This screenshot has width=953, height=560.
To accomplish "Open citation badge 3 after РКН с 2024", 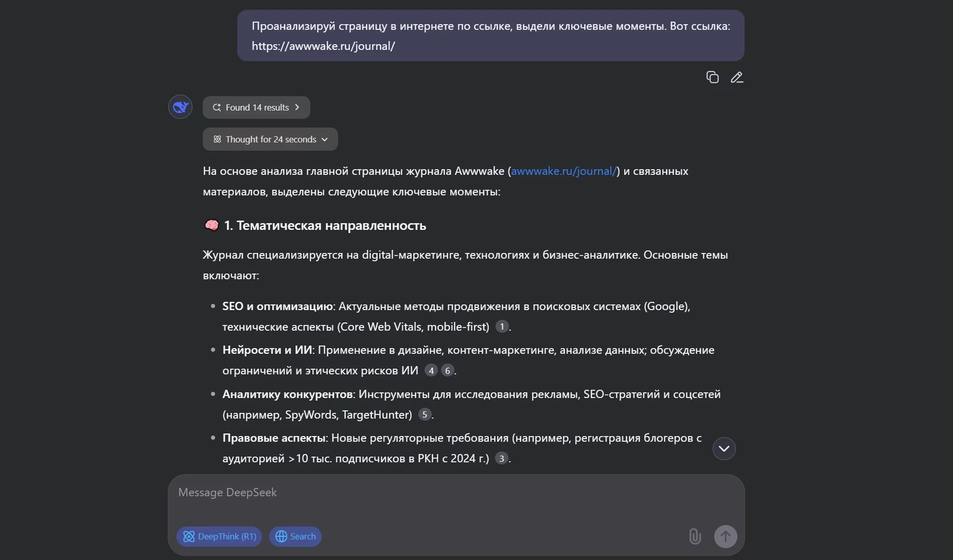I will [502, 458].
